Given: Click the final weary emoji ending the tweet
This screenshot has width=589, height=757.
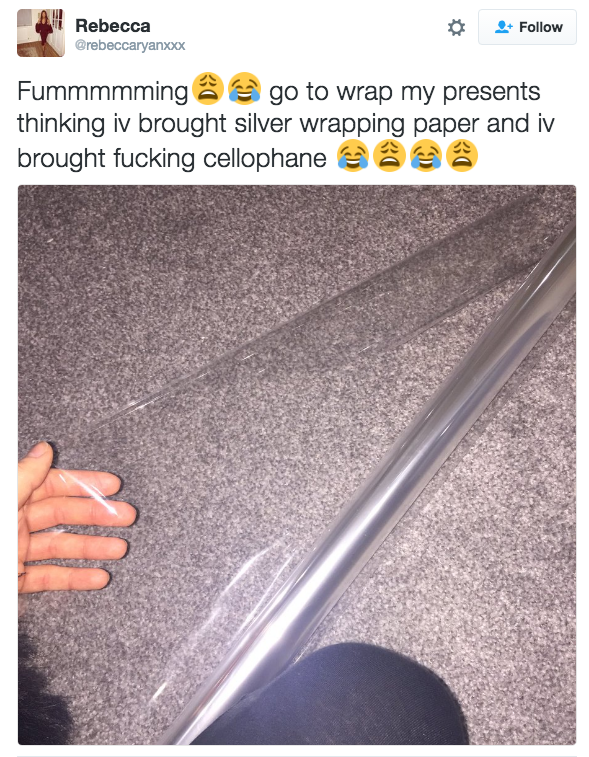Looking at the screenshot, I should (x=462, y=155).
